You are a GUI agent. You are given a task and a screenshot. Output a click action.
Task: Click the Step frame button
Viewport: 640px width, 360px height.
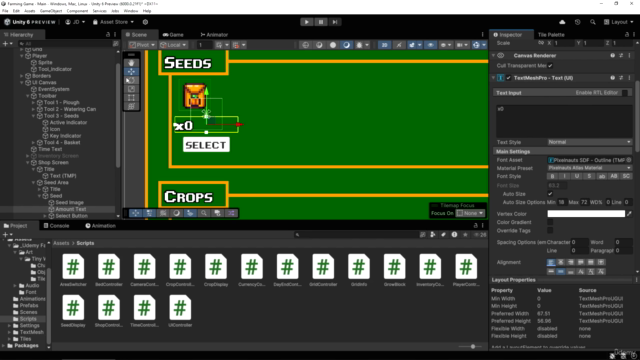coord(335,22)
